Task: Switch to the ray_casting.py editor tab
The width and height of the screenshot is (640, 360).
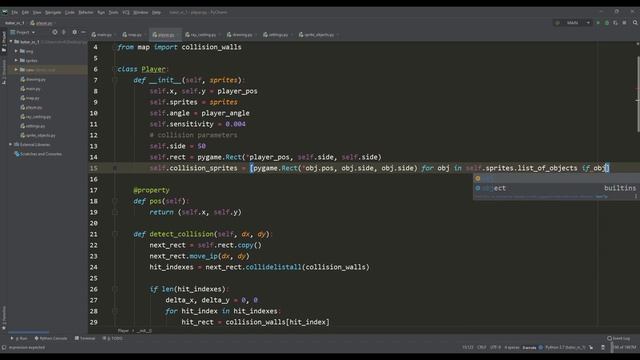Action: tap(202, 35)
